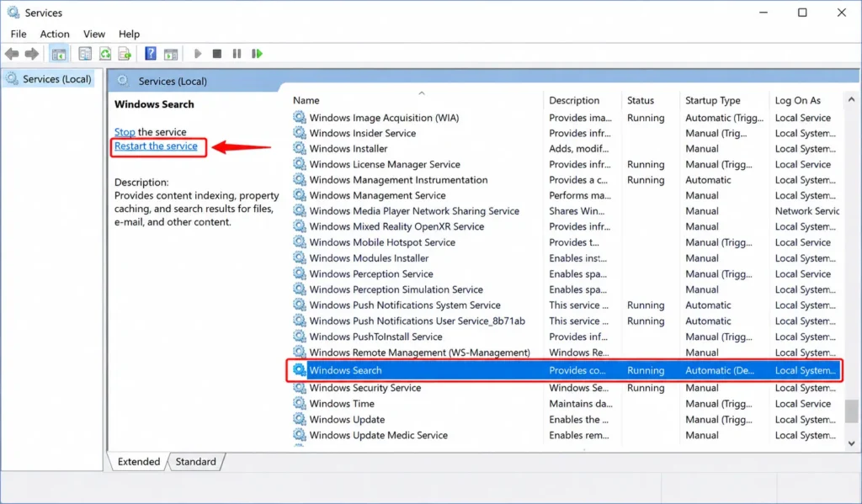Click 'Shares Win...' description cell
This screenshot has width=862, height=504.
point(576,211)
